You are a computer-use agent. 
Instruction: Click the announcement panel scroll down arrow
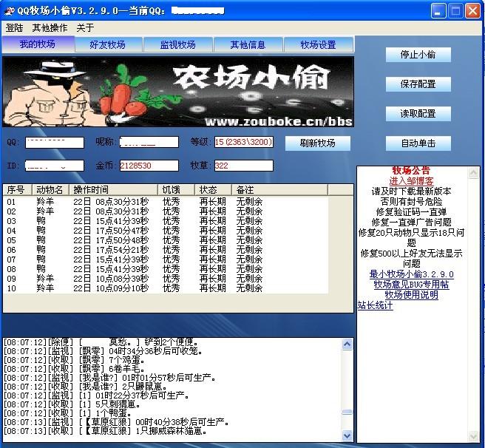474,437
